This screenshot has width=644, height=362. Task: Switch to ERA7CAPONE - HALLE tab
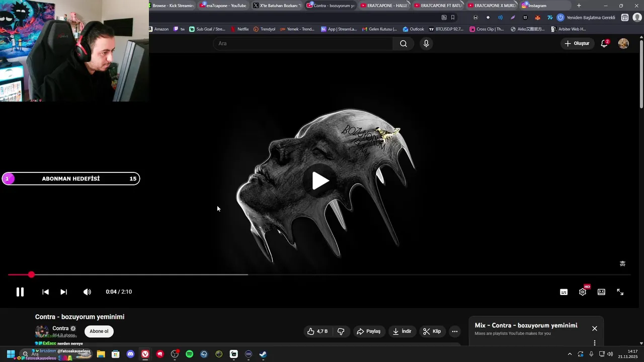(384, 6)
